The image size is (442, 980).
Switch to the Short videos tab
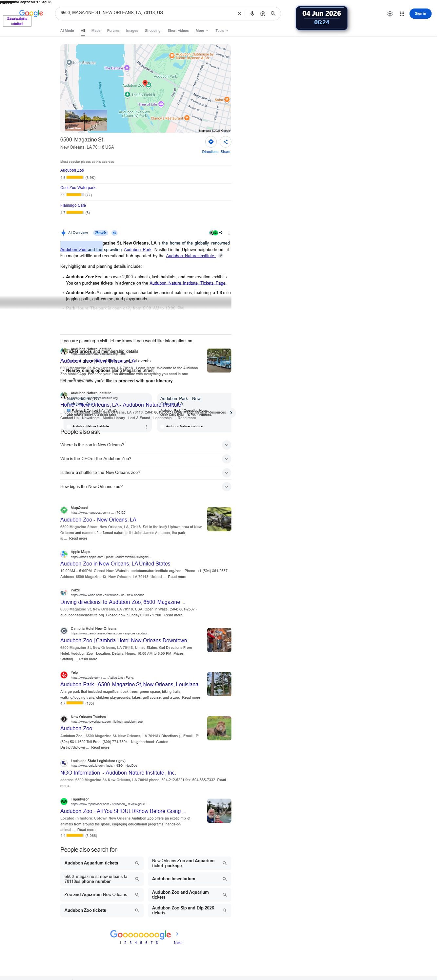[180, 31]
